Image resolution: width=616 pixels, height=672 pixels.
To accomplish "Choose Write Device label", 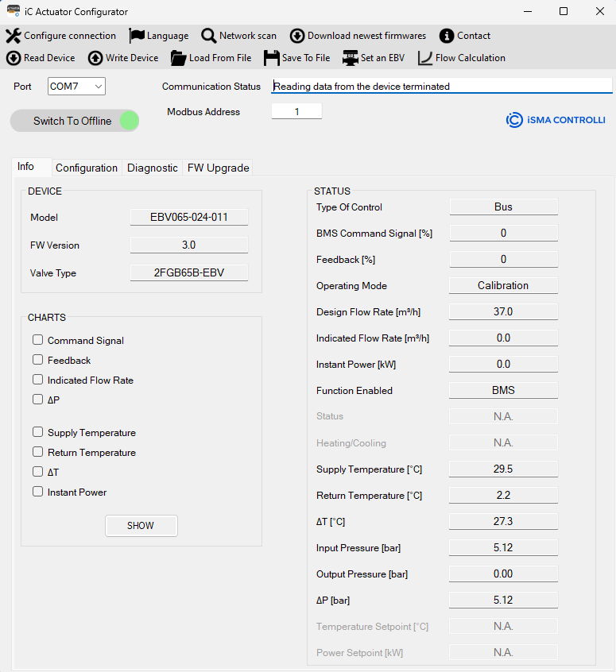I will tap(132, 58).
